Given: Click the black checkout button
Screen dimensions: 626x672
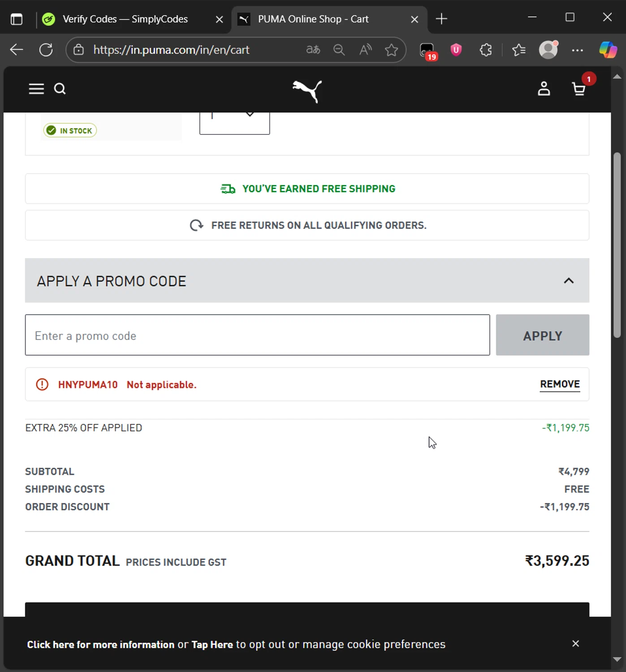Looking at the screenshot, I should pos(307,610).
